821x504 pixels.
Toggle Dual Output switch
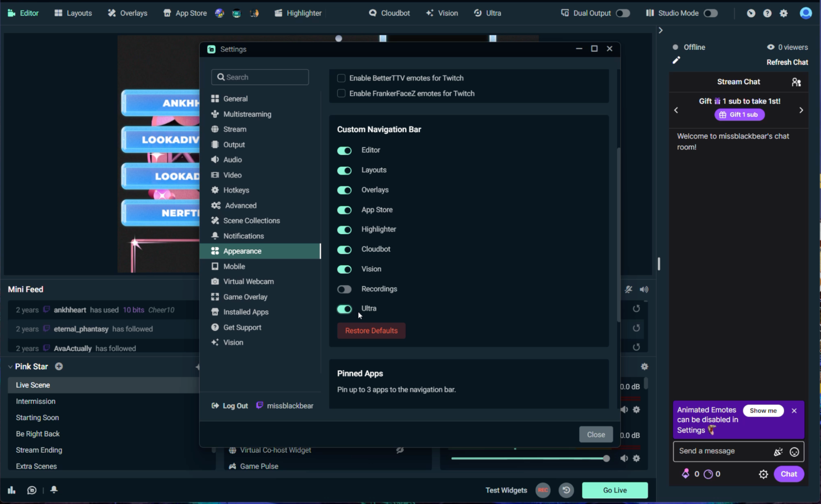(623, 13)
